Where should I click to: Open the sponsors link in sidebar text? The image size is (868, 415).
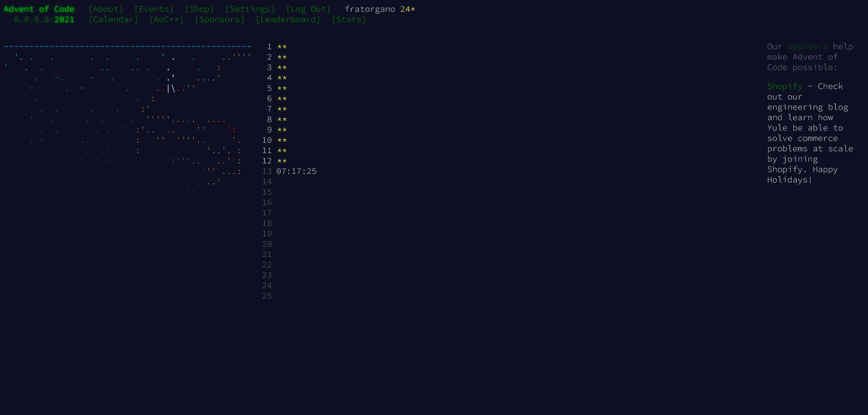point(807,47)
